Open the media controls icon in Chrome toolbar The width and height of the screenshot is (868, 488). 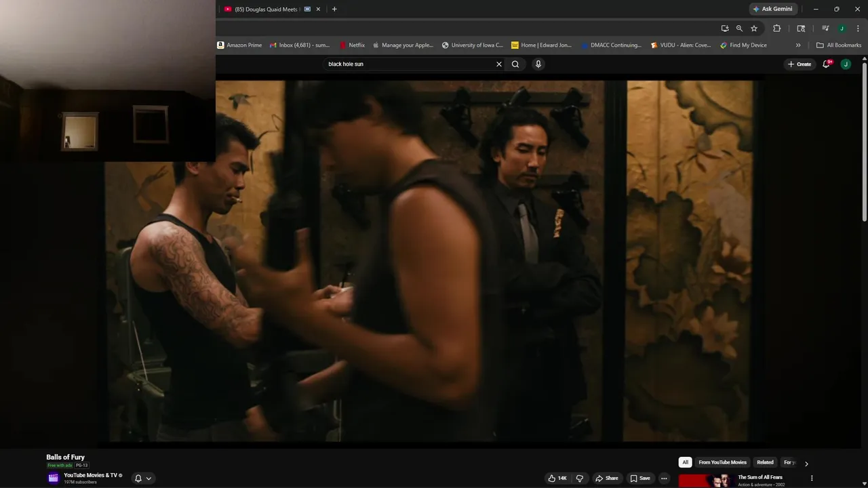tap(825, 28)
